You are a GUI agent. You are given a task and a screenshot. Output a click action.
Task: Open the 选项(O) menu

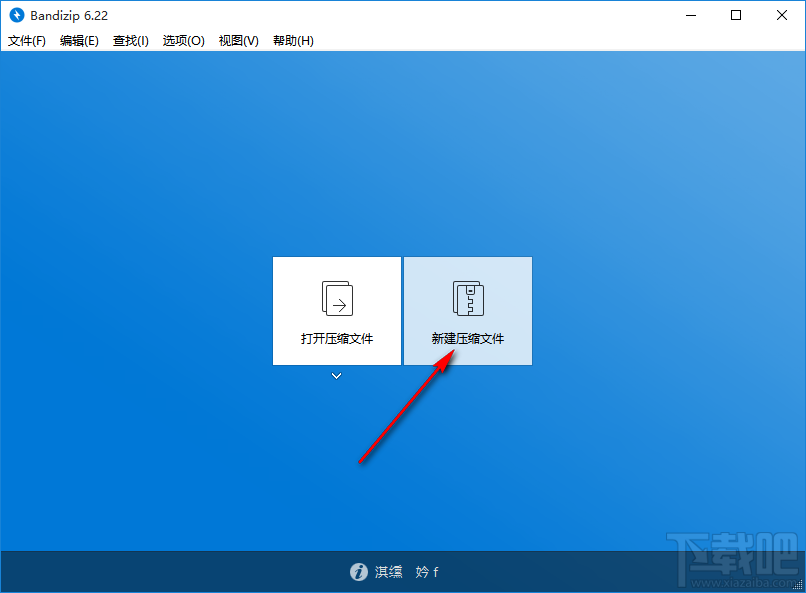[x=184, y=41]
